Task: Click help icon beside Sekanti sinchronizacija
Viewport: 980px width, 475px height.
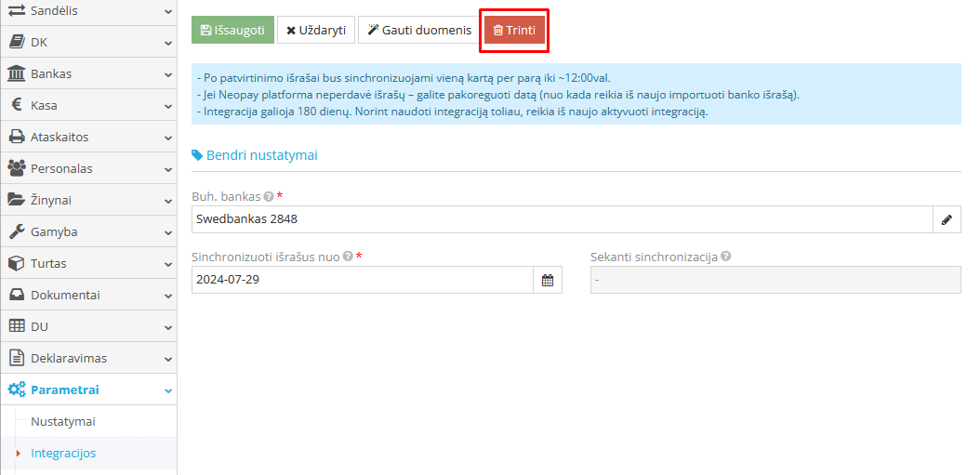Action: pos(725,257)
